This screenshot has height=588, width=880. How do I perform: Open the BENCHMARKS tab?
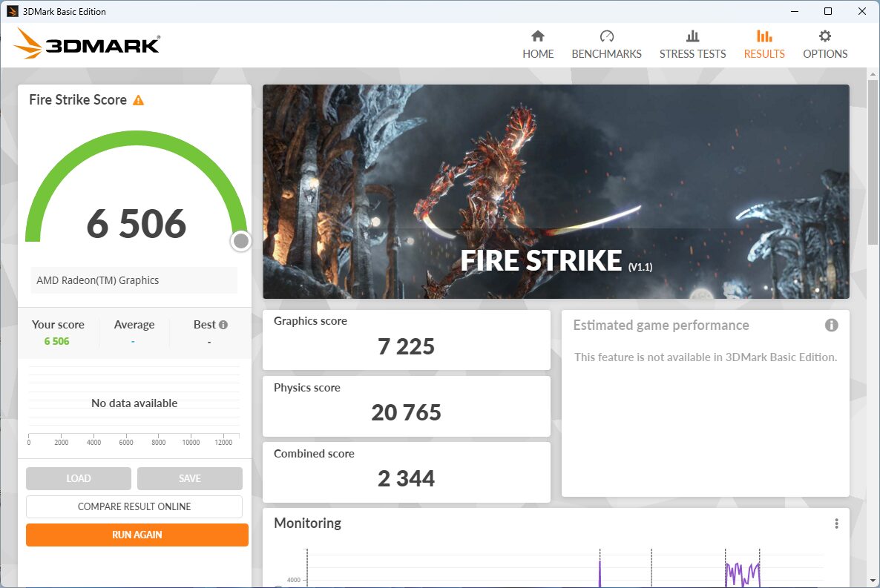tap(606, 45)
